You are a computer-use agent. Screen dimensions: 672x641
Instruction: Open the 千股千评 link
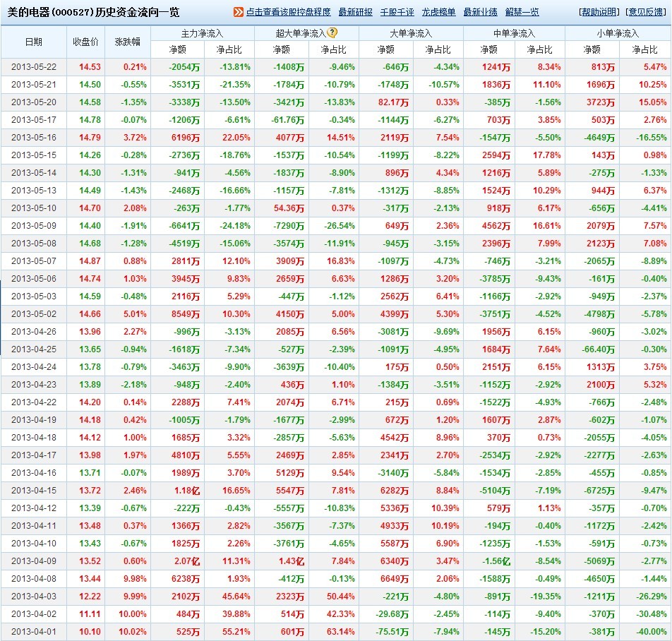click(x=397, y=12)
